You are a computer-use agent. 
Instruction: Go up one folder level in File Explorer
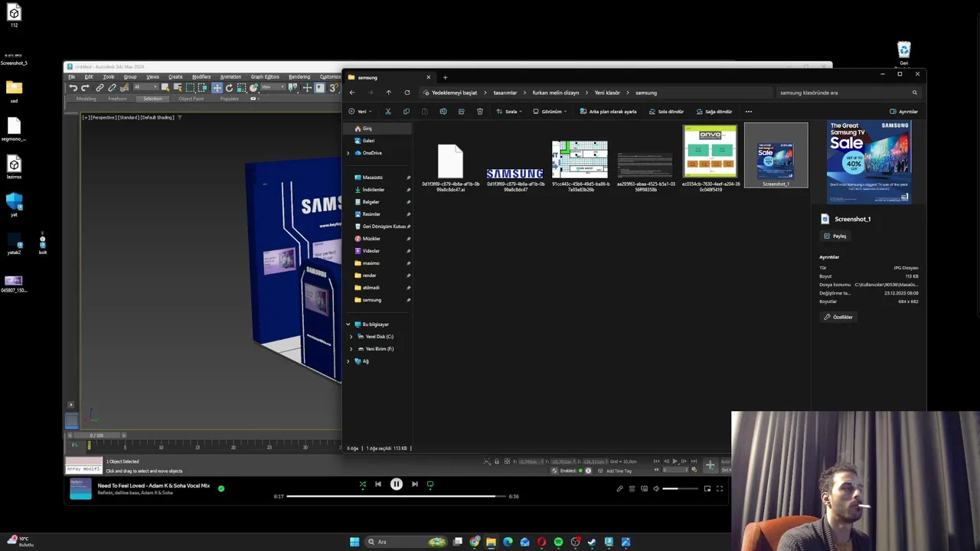pyautogui.click(x=388, y=93)
